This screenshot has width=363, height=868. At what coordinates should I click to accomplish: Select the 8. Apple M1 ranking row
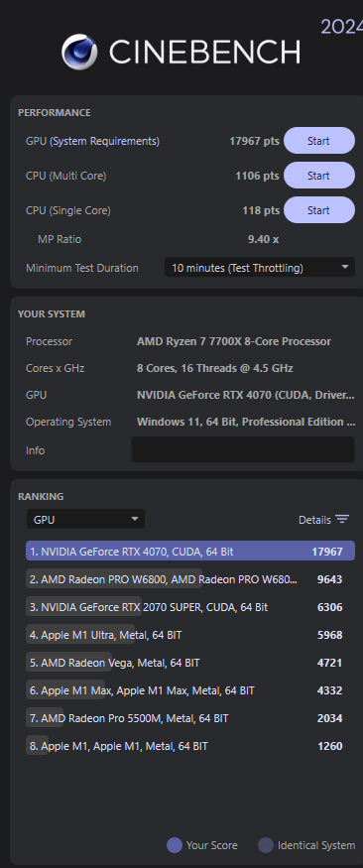190,746
